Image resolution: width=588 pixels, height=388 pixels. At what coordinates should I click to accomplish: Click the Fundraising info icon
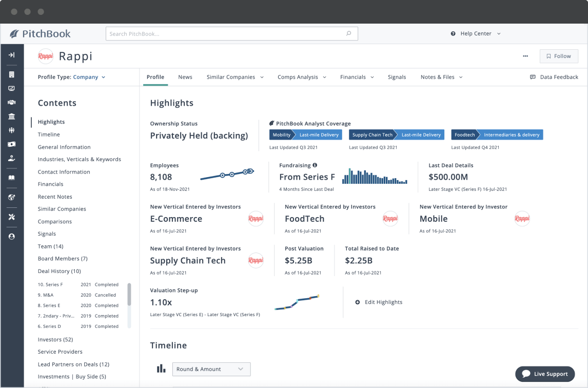coord(315,165)
